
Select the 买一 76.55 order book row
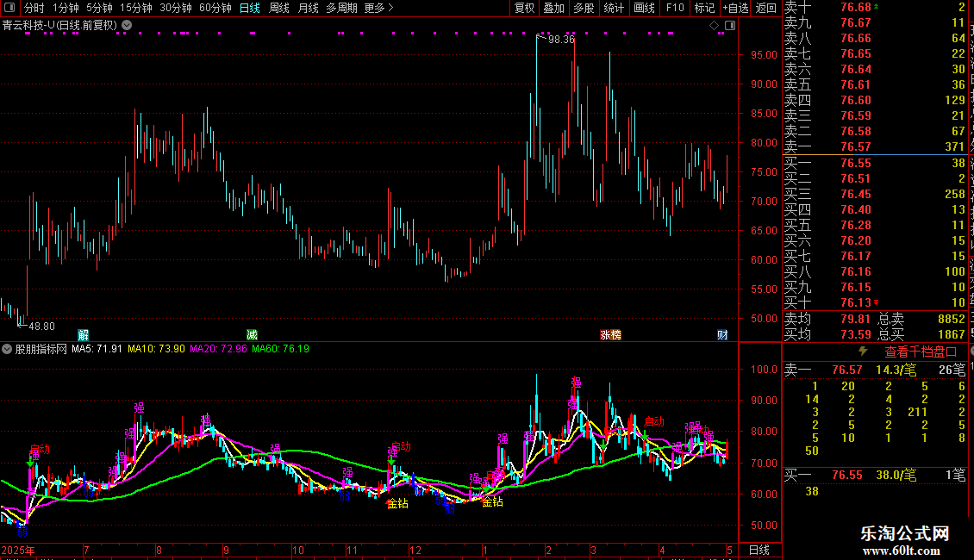(875, 163)
